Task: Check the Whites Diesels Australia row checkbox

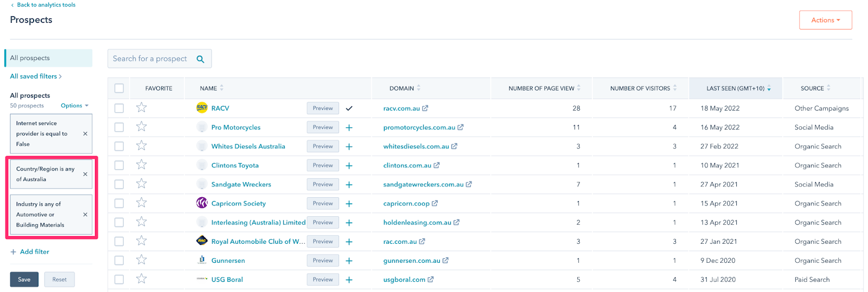Action: [119, 146]
